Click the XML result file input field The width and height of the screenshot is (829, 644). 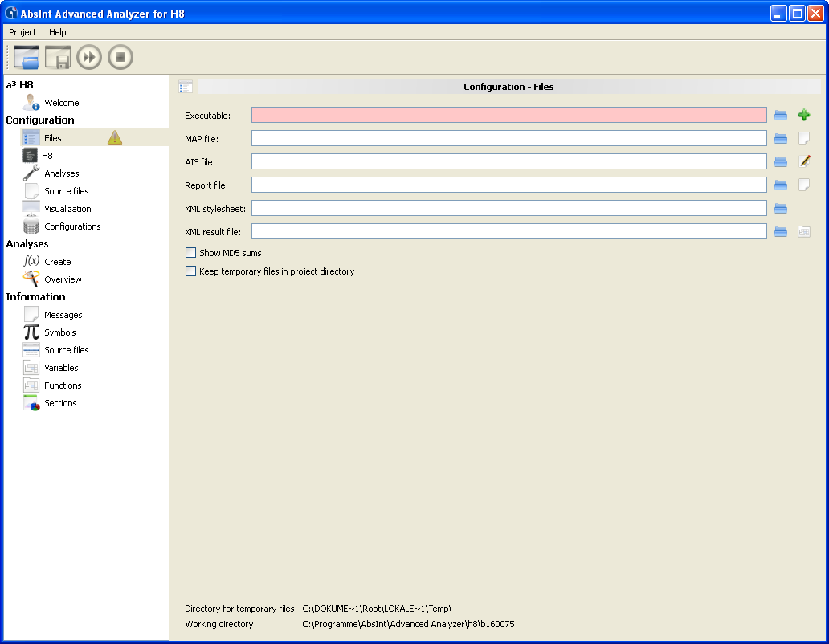point(509,231)
